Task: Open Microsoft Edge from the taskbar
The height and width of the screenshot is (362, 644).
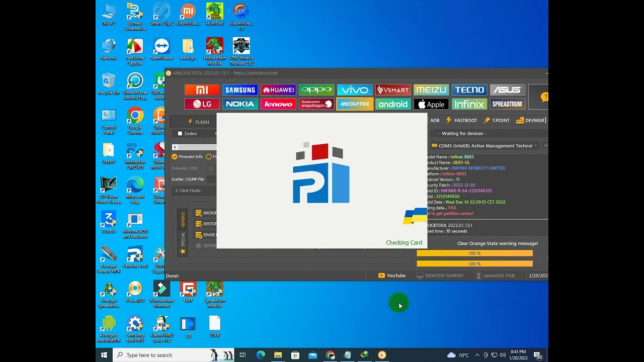Action: [x=261, y=355]
